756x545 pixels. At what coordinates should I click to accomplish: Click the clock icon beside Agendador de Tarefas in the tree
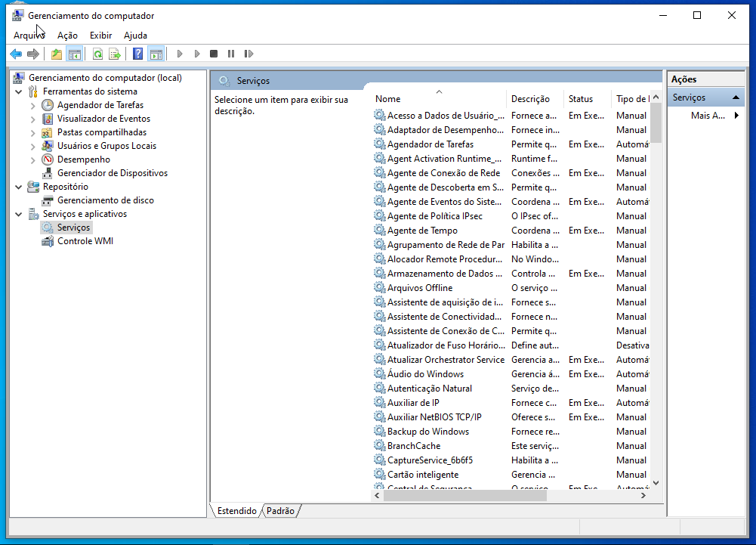pyautogui.click(x=48, y=105)
